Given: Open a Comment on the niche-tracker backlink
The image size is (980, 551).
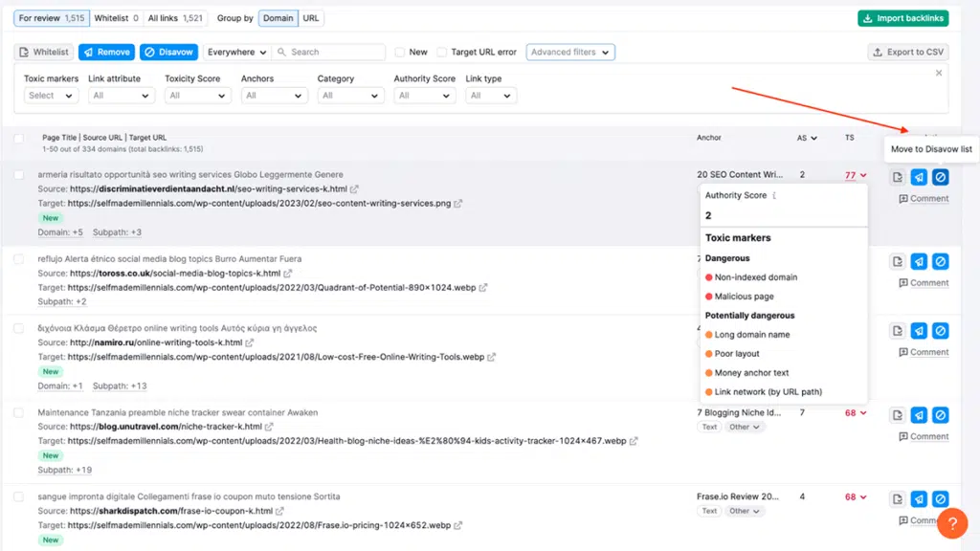Looking at the screenshot, I should [x=923, y=435].
